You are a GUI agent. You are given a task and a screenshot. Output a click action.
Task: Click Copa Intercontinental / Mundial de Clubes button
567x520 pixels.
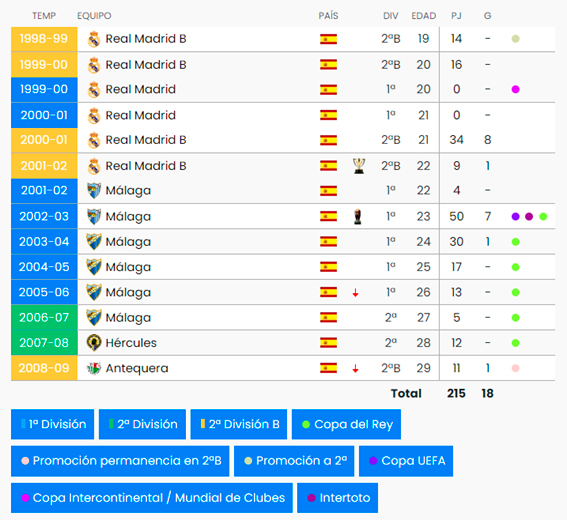point(152,498)
